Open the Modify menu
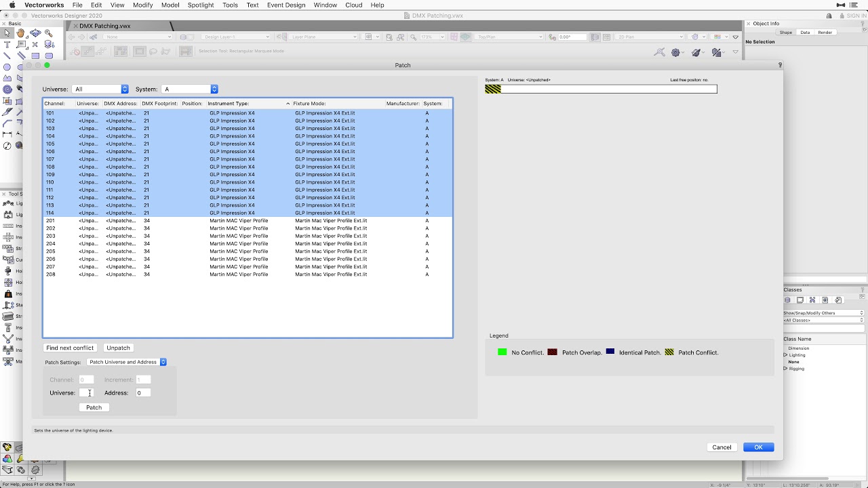868x488 pixels. tap(142, 5)
